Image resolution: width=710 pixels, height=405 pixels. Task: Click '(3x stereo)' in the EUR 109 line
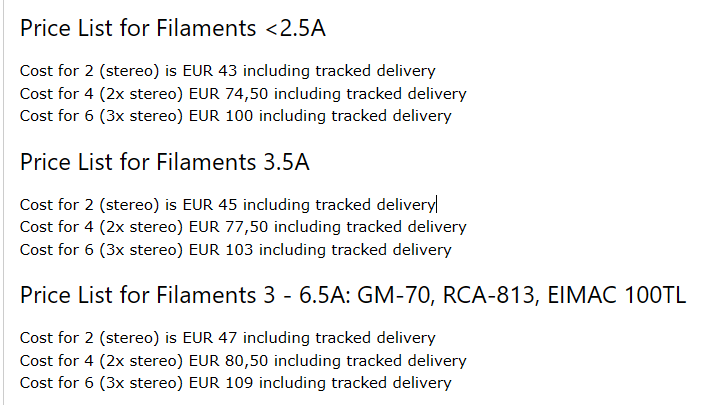tap(141, 383)
